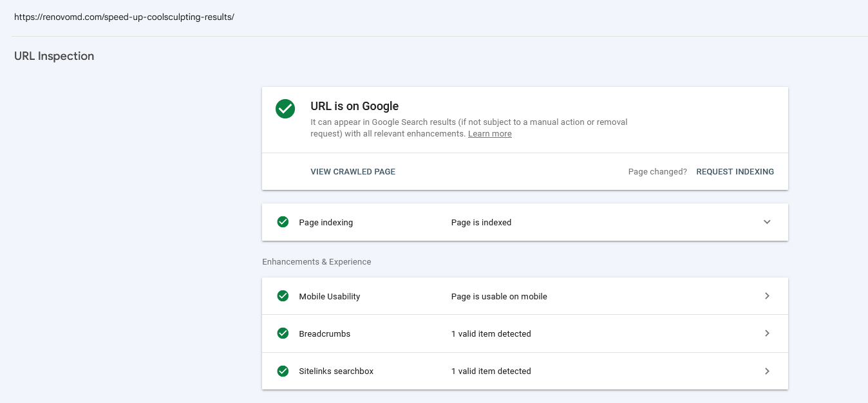Click REQUEST INDEXING button
This screenshot has height=403, width=868.
click(x=735, y=172)
